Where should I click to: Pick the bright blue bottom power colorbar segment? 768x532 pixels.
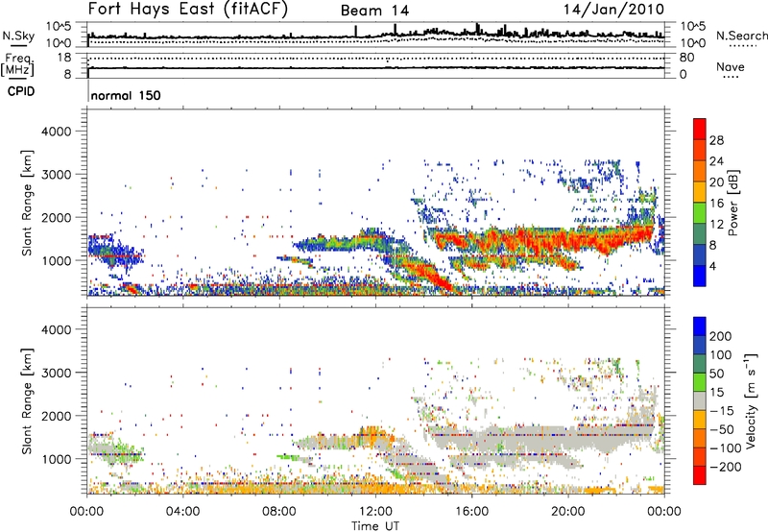[x=700, y=276]
